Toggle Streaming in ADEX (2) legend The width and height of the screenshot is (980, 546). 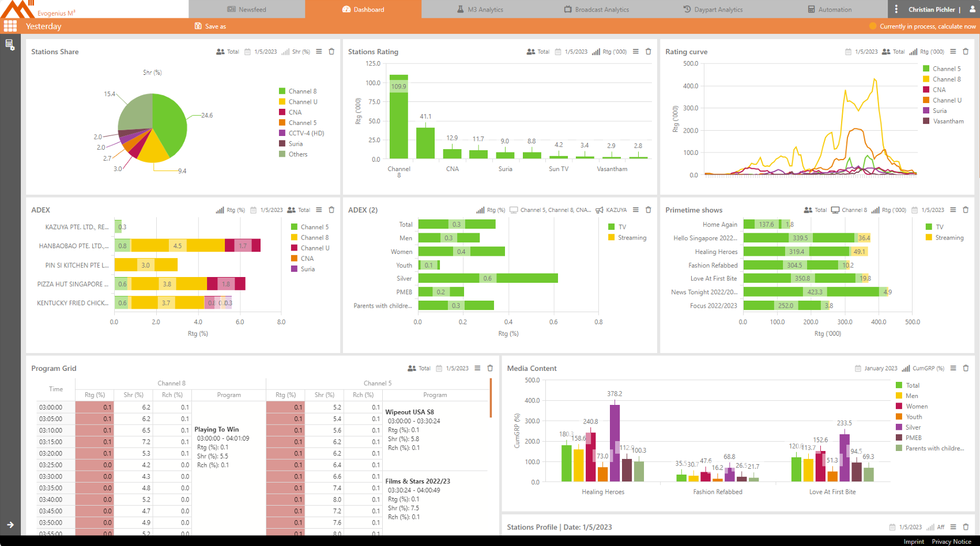(627, 237)
